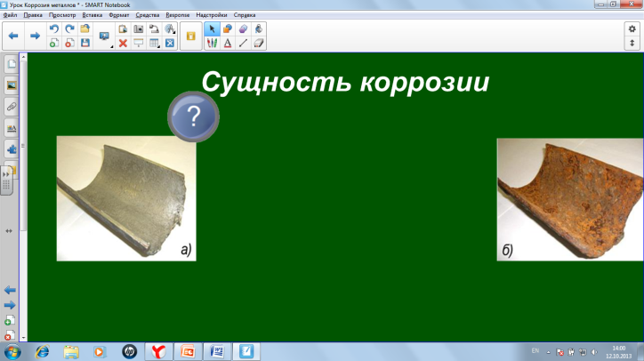Click the Paste clipboard icon

pos(123,28)
